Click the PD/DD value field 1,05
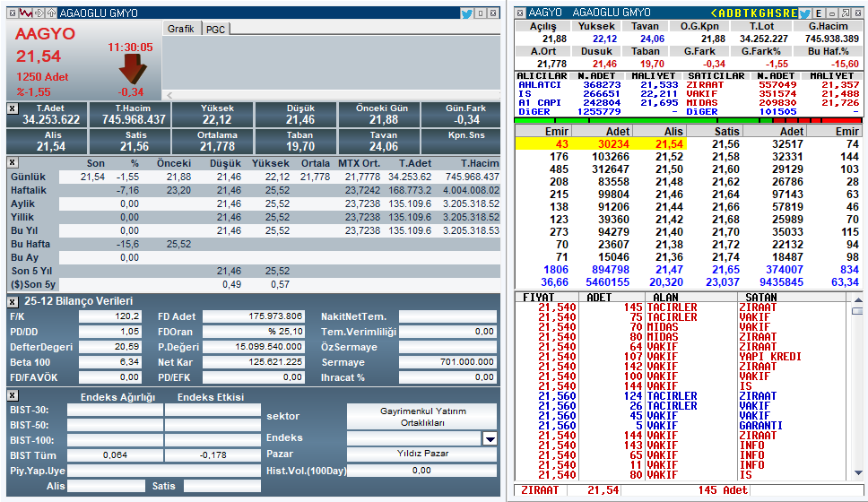The height and width of the screenshot is (502, 868). click(x=110, y=331)
